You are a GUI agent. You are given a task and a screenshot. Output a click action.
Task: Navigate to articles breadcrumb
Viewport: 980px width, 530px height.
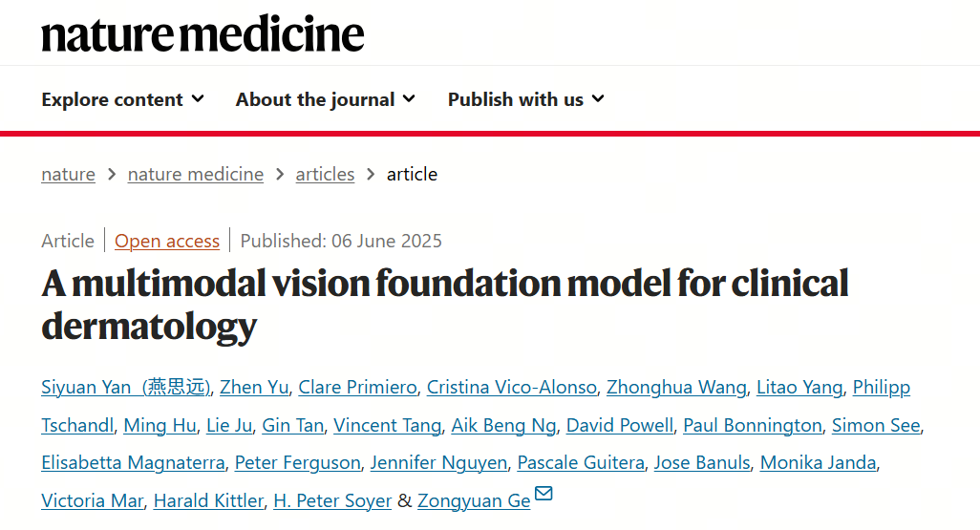pyautogui.click(x=325, y=174)
